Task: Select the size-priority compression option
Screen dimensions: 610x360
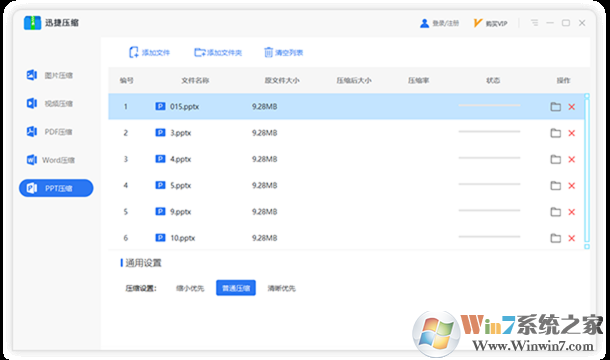Action: (x=190, y=288)
